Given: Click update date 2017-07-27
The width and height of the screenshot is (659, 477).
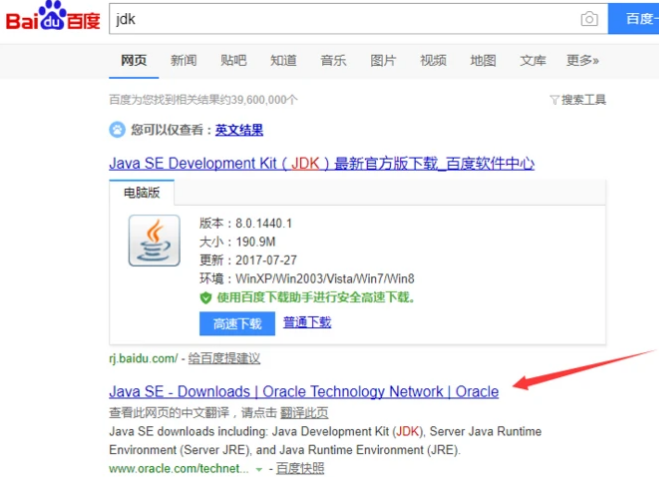Looking at the screenshot, I should (x=266, y=260).
